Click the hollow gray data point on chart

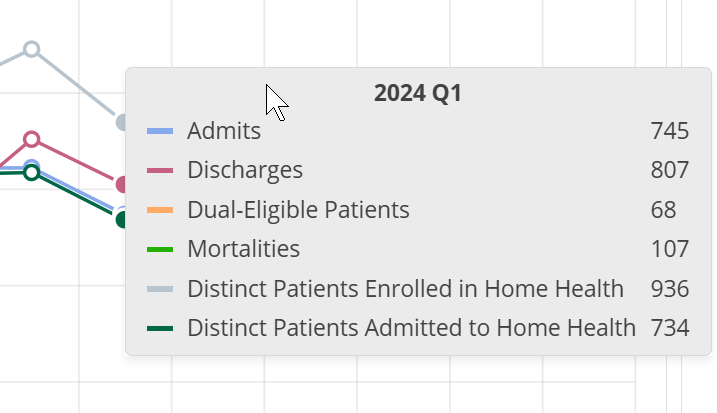(32, 48)
